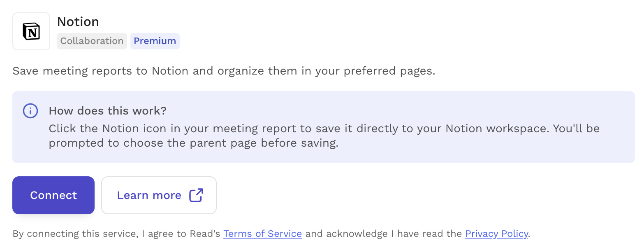Image resolution: width=644 pixels, height=248 pixels.
Task: Click the "By connecting this service" disclaimer text
Action: (75, 234)
